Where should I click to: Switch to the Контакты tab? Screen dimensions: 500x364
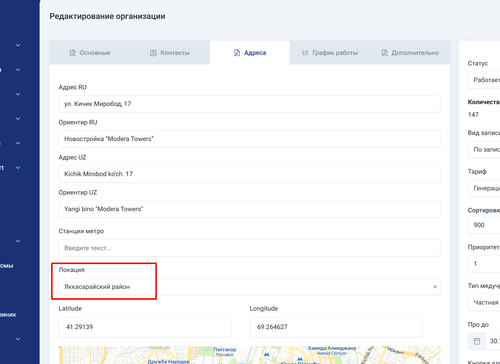point(170,53)
